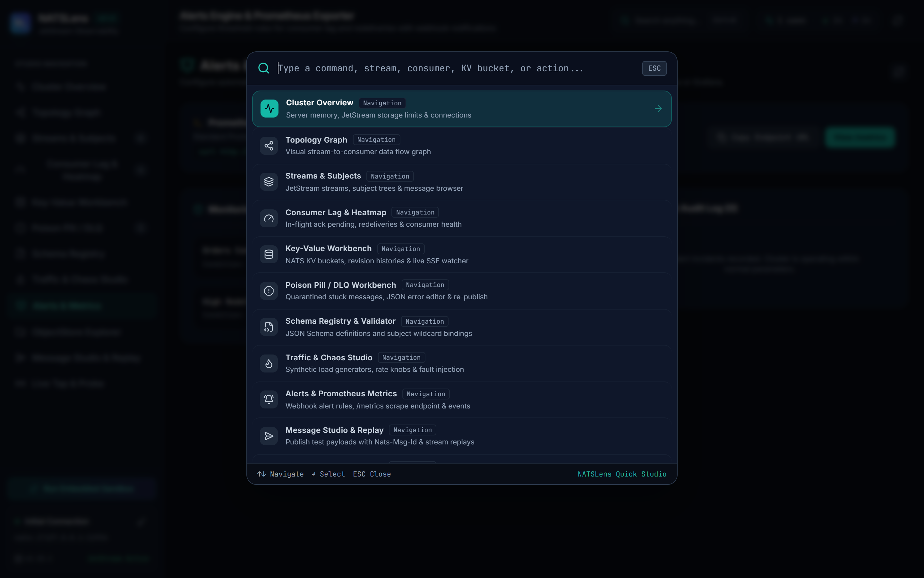This screenshot has width=924, height=578.
Task: Click the Topology Graph share-nodes icon
Action: (x=269, y=146)
